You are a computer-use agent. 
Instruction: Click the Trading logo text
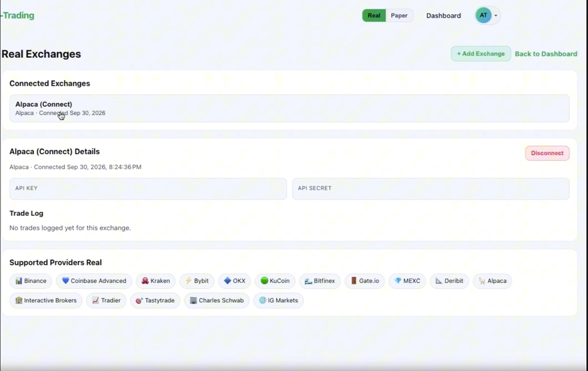coord(17,16)
